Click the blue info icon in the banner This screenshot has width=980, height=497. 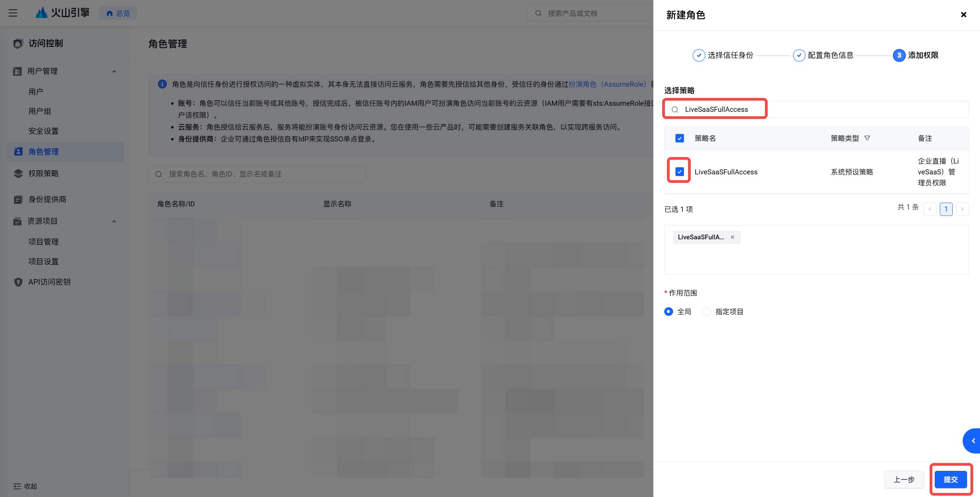coord(162,84)
